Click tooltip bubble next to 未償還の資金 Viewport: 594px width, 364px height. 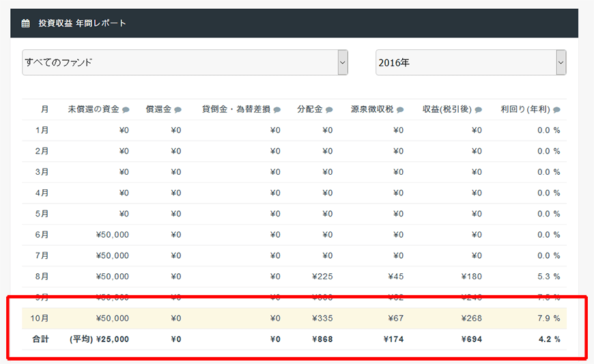126,110
